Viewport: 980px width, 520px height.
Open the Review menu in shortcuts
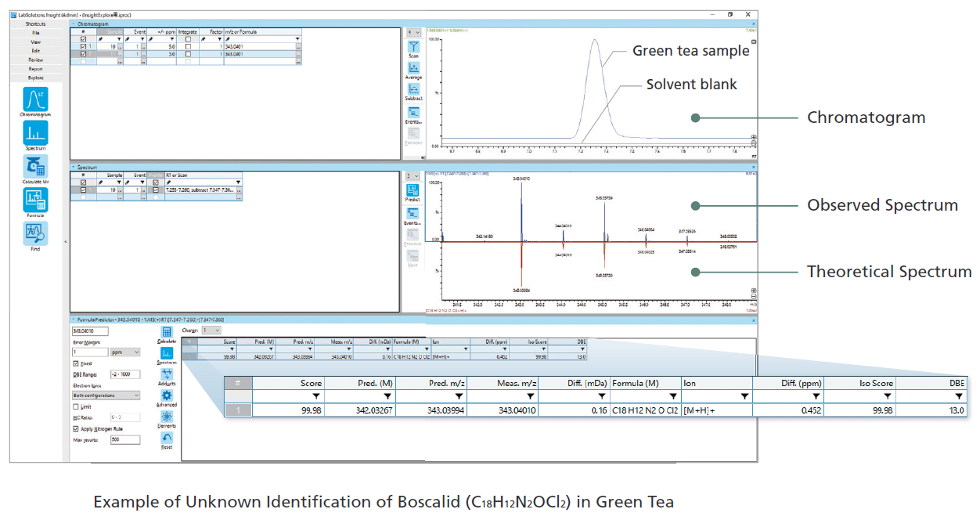tap(36, 60)
